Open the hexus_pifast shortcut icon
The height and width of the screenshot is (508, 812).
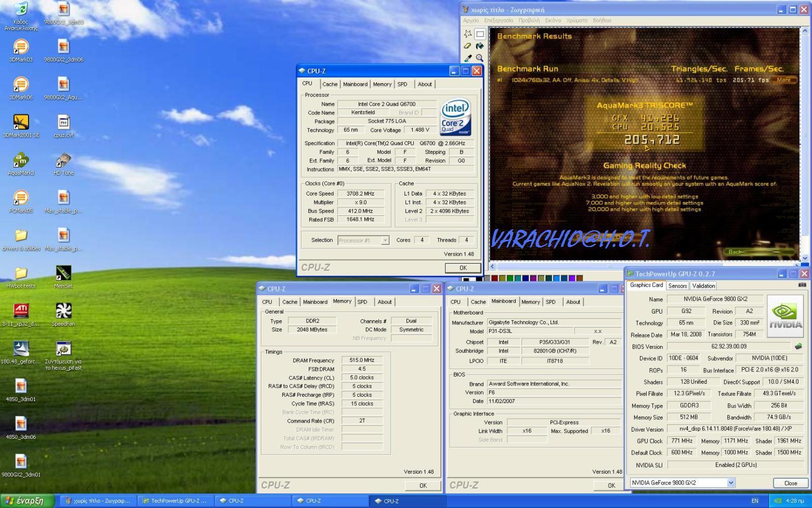63,356
